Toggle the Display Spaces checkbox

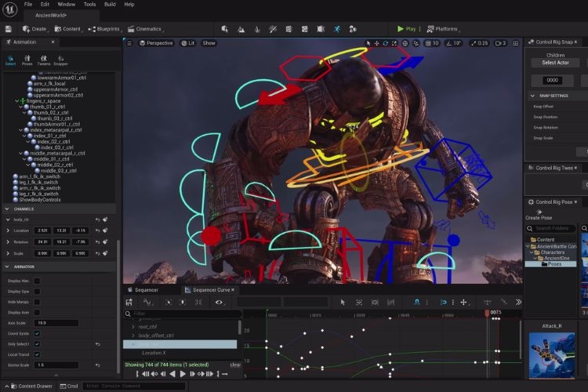[x=37, y=292]
